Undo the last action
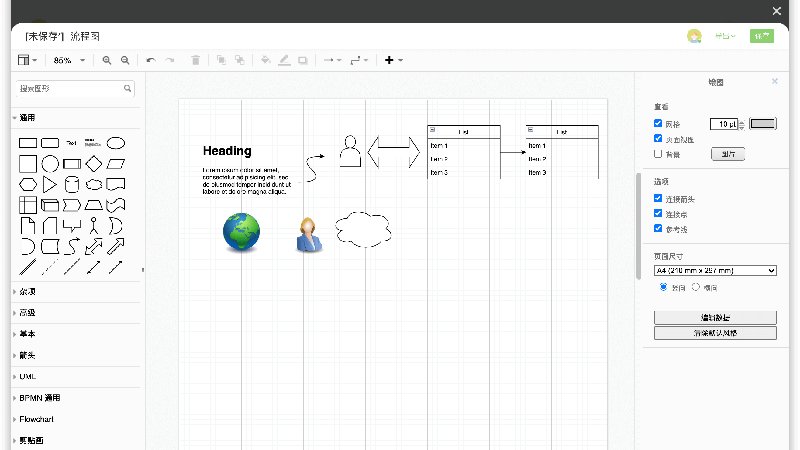 151,60
